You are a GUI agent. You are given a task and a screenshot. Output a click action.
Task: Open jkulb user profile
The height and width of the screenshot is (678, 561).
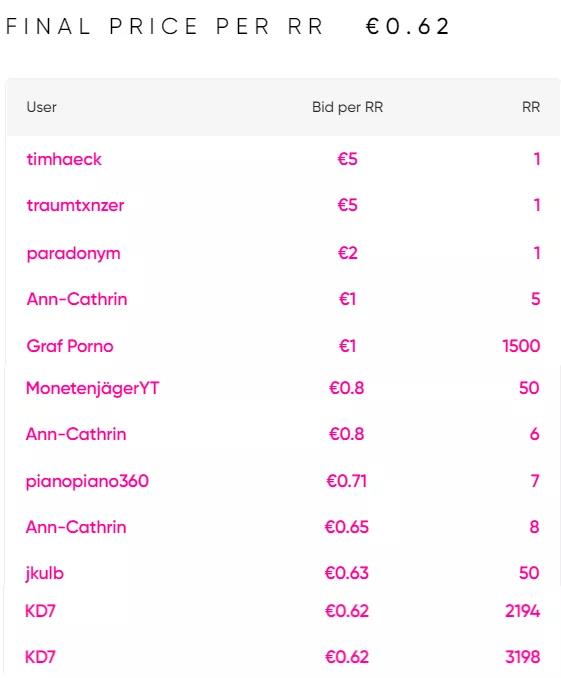[45, 573]
